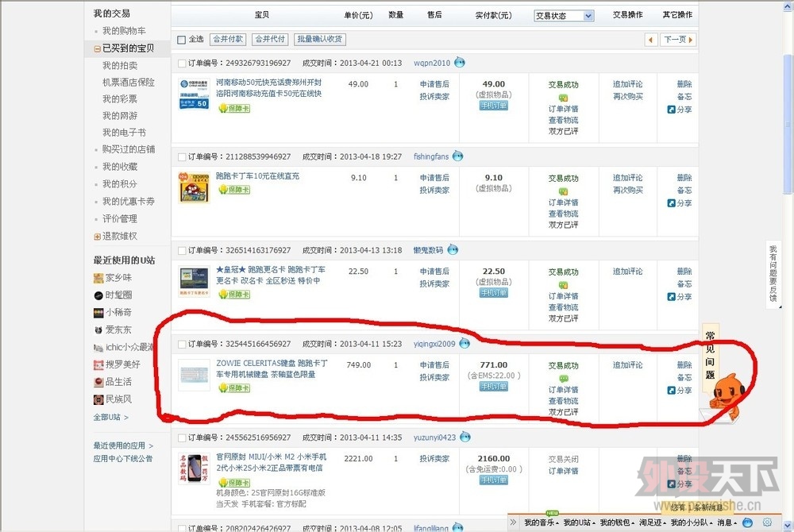Open 我的U站 menu in bottom bar

[x=579, y=522]
